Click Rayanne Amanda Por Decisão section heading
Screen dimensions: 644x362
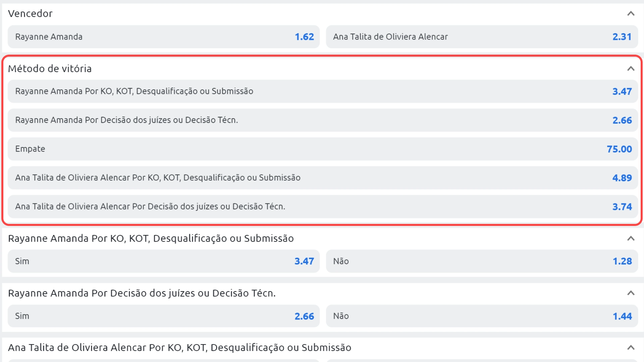pyautogui.click(x=142, y=293)
